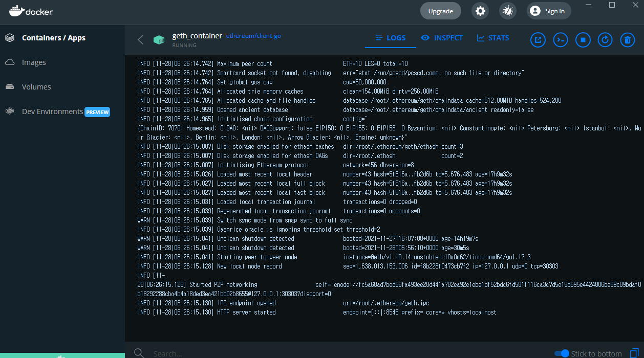Screen dimensions: 644x358
Task: Click the PREVIEW badge
Action: tap(97, 112)
